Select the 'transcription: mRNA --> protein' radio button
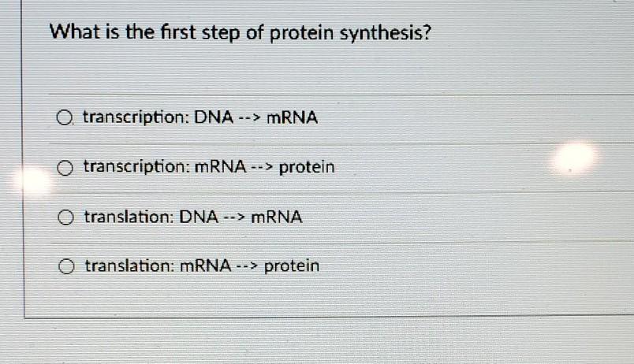 coord(65,168)
